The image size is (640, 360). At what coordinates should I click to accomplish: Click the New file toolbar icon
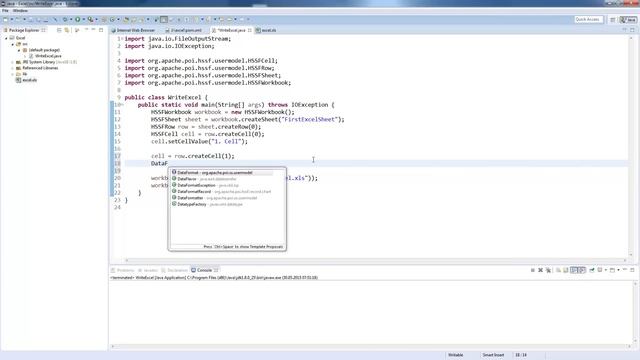point(5,19)
